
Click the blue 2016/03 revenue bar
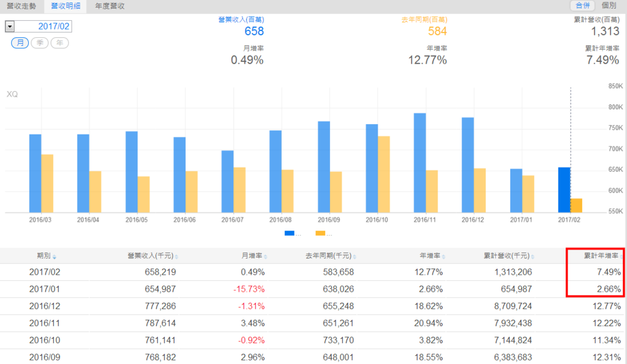(35, 173)
